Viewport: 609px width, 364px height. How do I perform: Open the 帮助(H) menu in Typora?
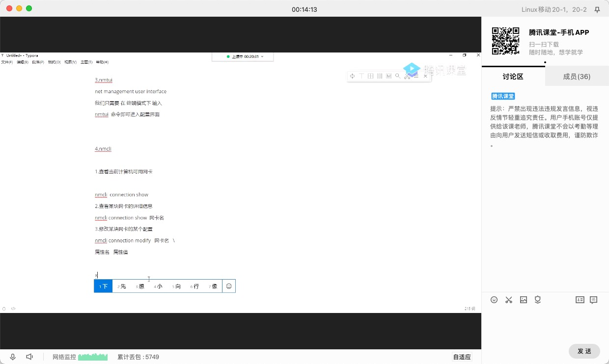(102, 62)
